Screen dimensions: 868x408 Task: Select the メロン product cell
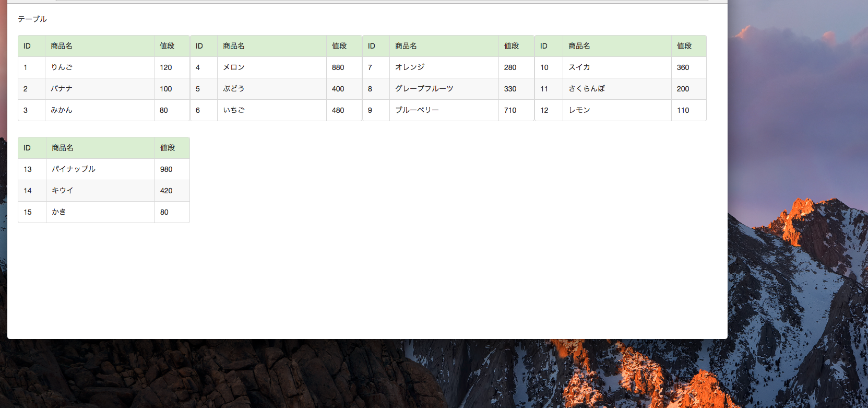pos(272,67)
